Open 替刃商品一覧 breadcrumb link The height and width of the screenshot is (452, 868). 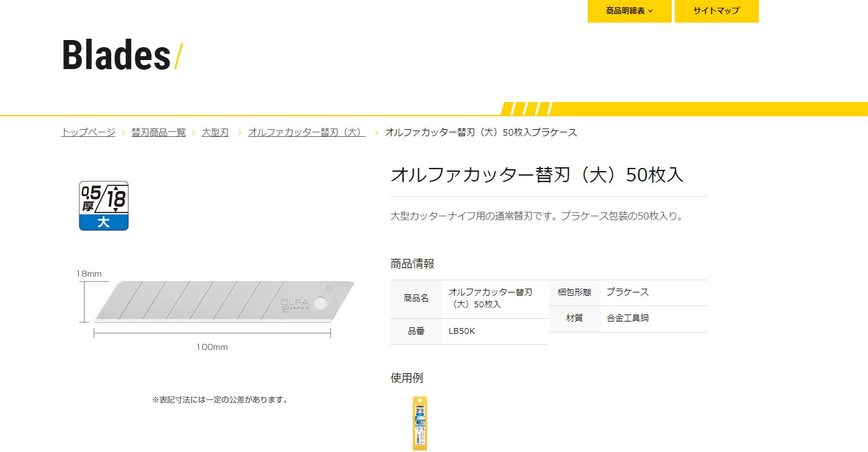pyautogui.click(x=158, y=132)
